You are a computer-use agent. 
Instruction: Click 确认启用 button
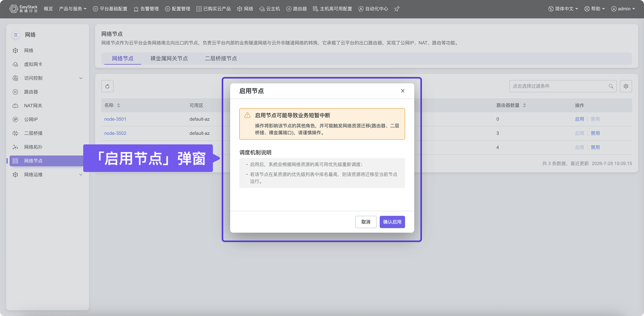392,222
